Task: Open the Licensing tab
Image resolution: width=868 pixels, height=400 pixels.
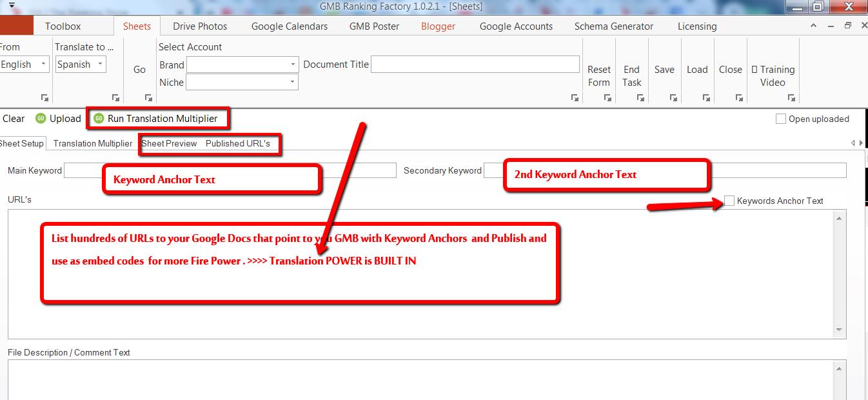Action: pos(697,26)
